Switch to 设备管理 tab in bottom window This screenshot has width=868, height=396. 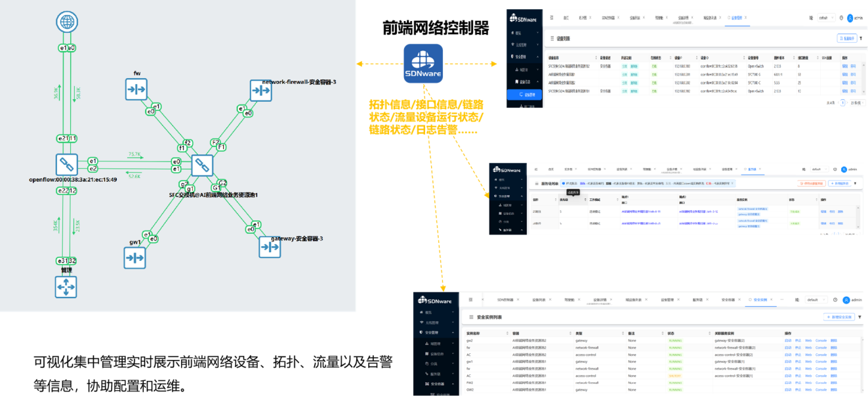point(667,299)
